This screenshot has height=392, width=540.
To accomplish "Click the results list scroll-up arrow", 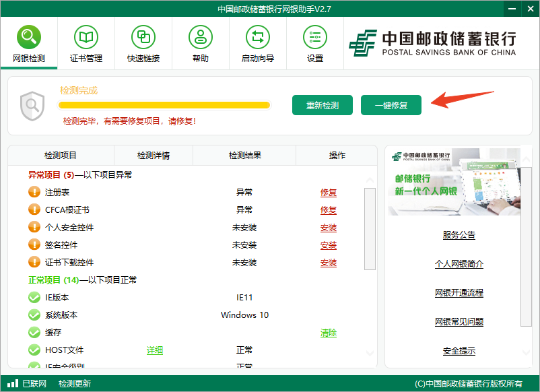I will [x=370, y=180].
